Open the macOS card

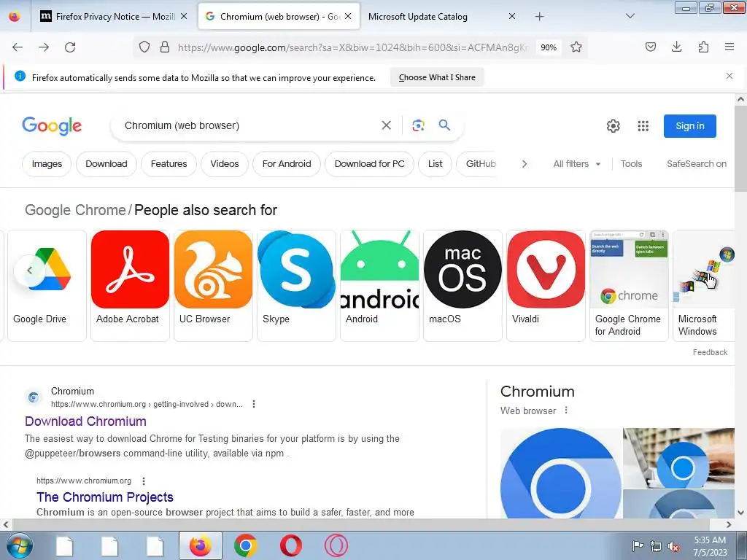coord(462,286)
